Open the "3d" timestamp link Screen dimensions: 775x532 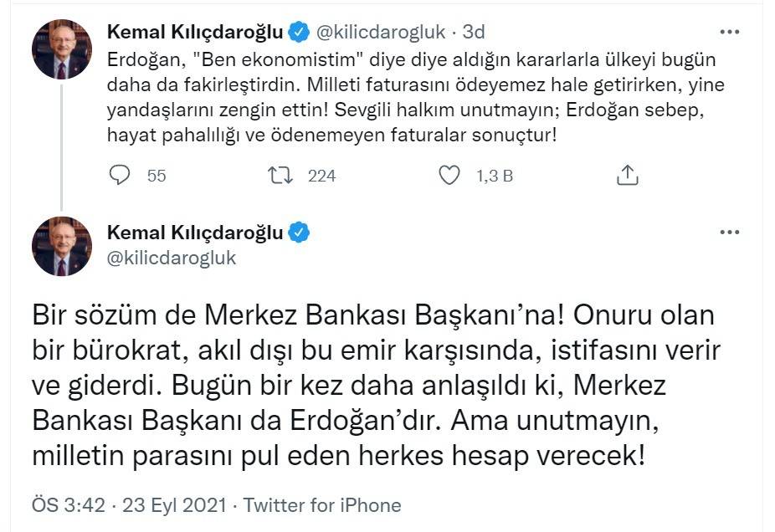pos(474,32)
